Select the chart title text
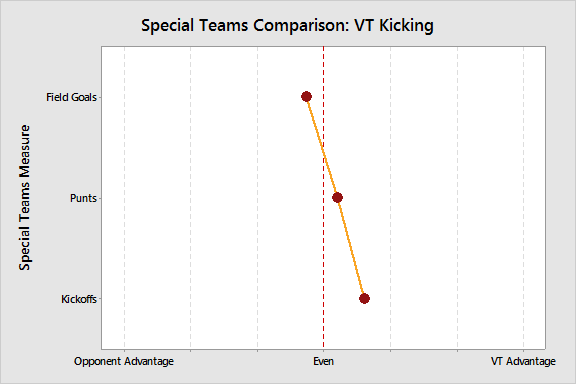 click(x=287, y=25)
